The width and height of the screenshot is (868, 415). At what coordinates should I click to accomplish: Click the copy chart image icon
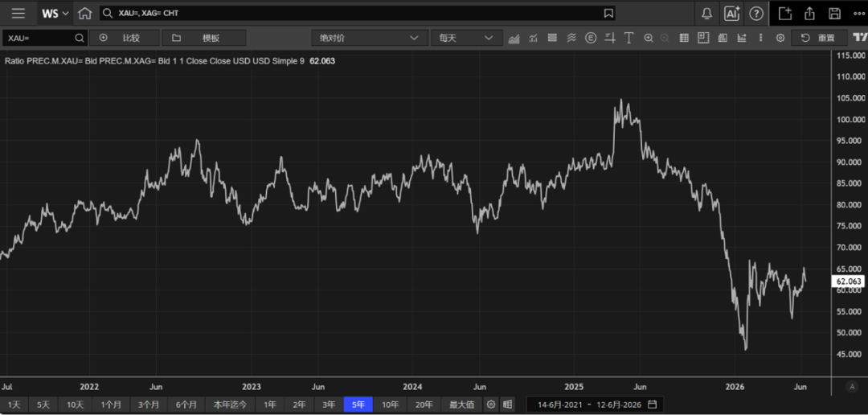click(x=723, y=39)
